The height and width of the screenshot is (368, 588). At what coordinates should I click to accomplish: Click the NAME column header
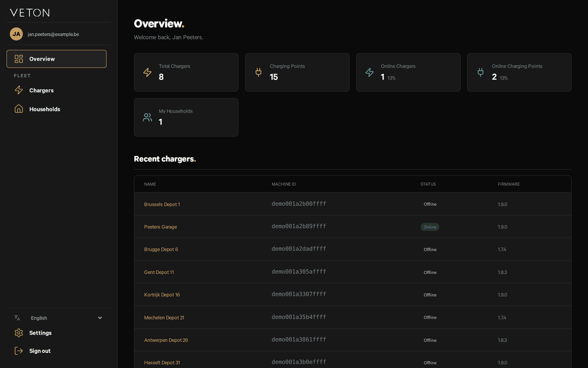tap(150, 184)
